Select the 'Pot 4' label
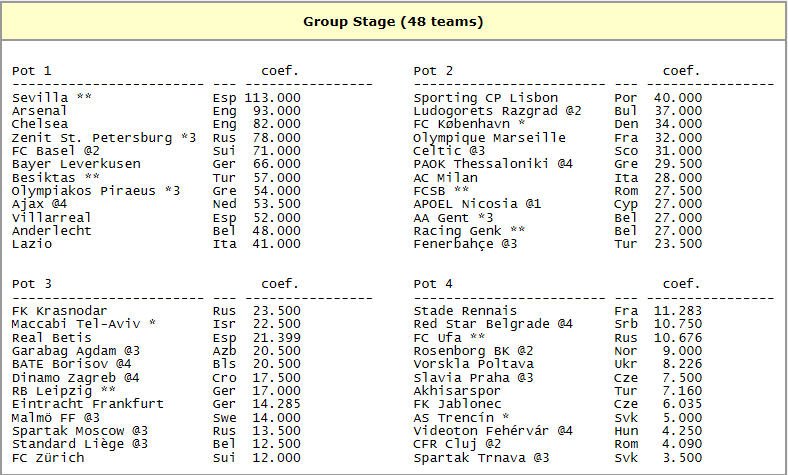Viewport: 788px width, 475px height. coord(433,284)
